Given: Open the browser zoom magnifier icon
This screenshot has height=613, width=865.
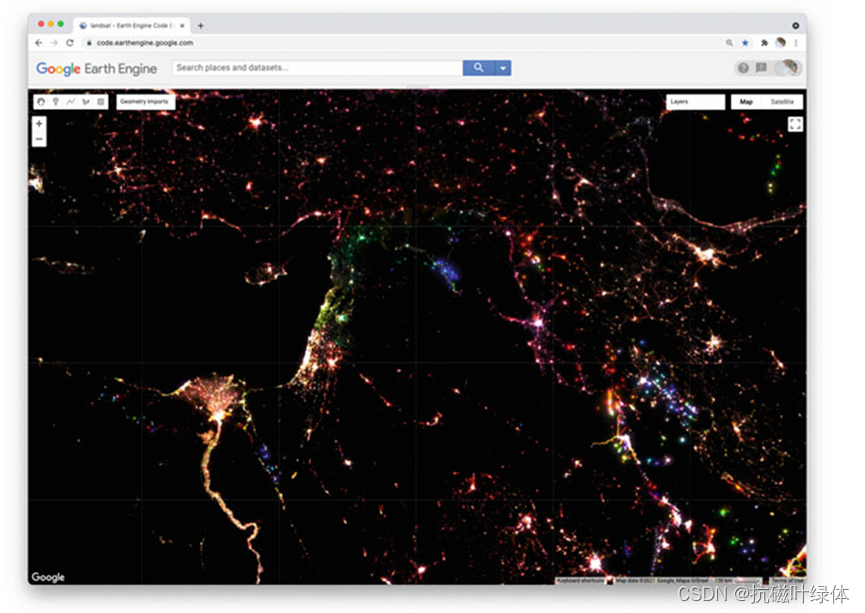Looking at the screenshot, I should 729,42.
